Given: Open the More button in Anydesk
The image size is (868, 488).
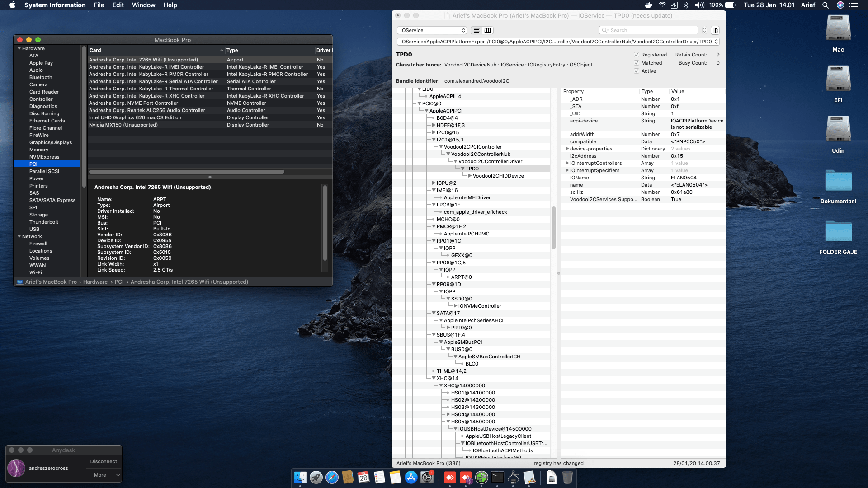Looking at the screenshot, I should pos(104,475).
